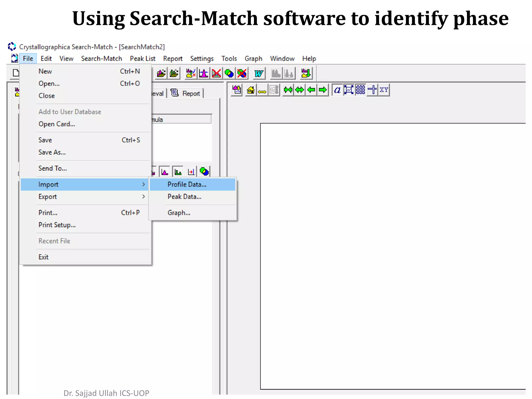Choose Open... from the File menu
Screen dimensions: 532x399
(85, 83)
